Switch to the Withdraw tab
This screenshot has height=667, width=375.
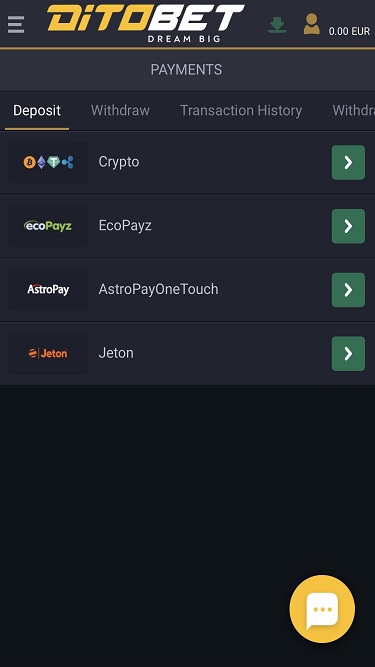tap(120, 111)
